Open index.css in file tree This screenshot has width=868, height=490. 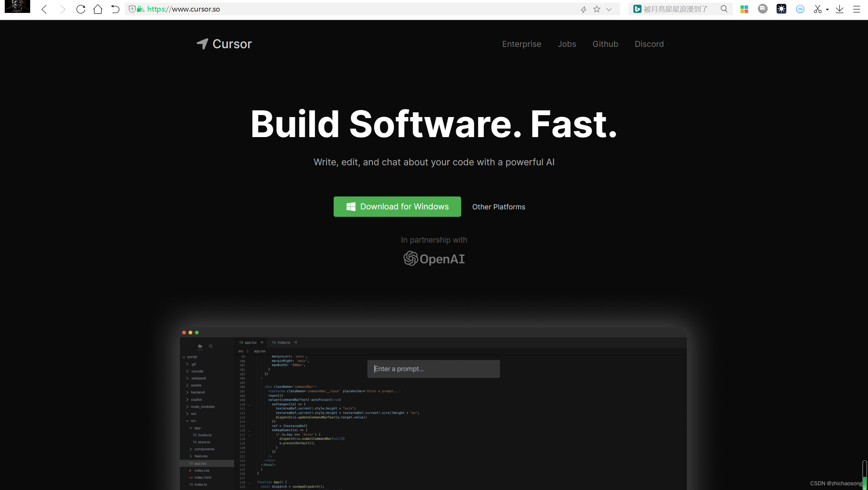tap(199, 471)
